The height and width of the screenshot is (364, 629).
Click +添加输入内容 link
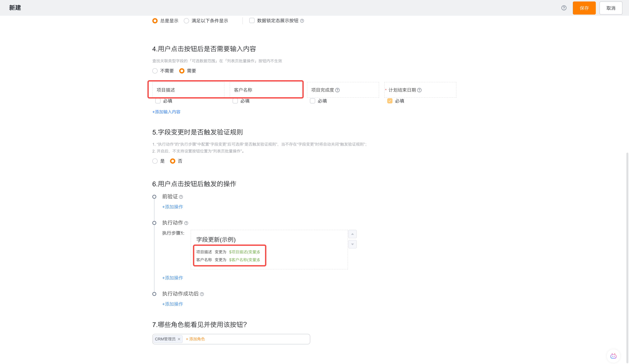click(x=166, y=112)
